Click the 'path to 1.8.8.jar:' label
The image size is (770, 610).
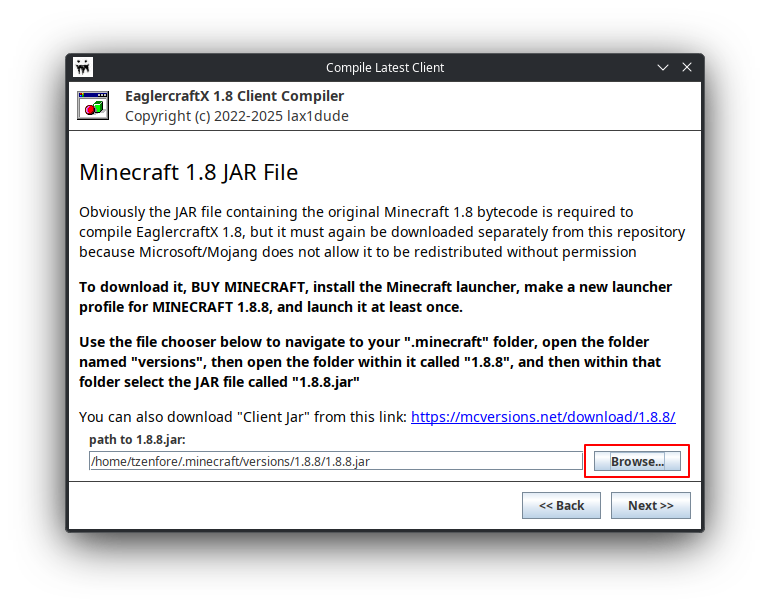137,440
